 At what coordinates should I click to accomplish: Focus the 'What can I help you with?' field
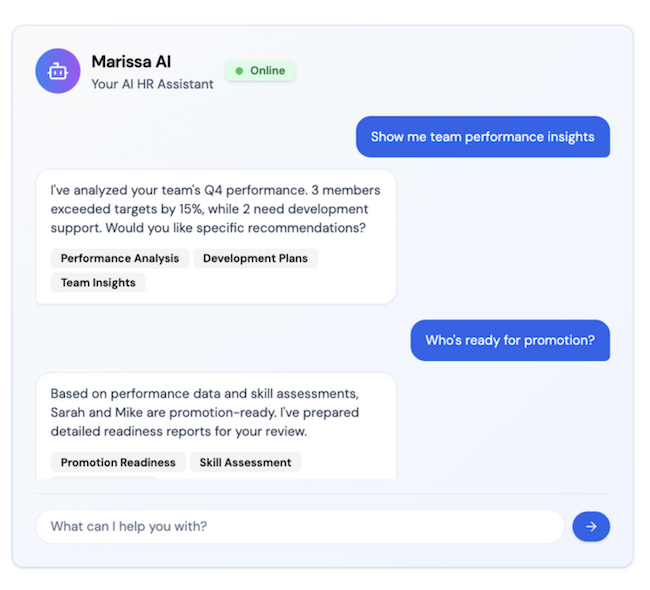(x=300, y=527)
